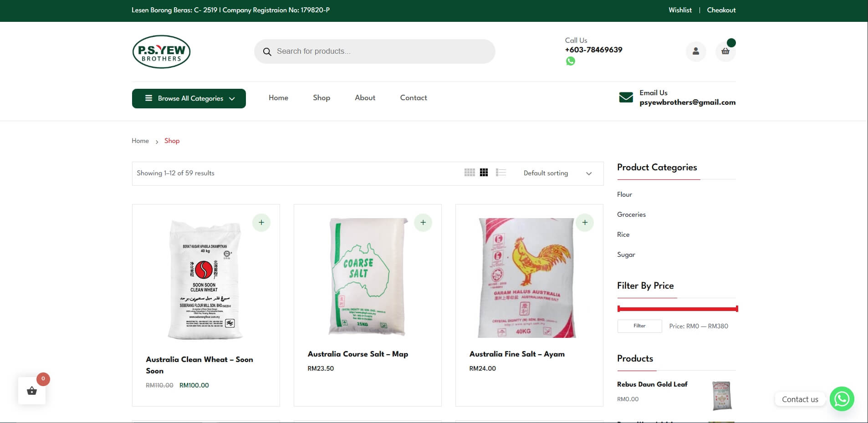Switch to three-column grid view
This screenshot has height=423, width=868.
484,173
